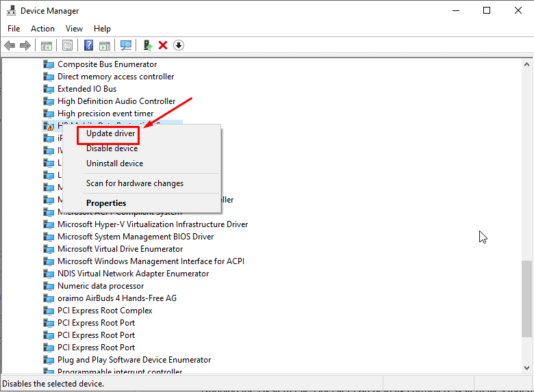This screenshot has height=392, width=534.
Task: Click the icon beside Numeric data processor
Action: [x=49, y=286]
